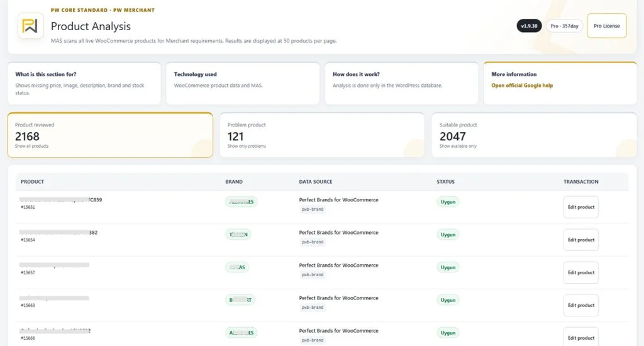
Task: Click the brand tag of product #15654
Action: (x=238, y=235)
